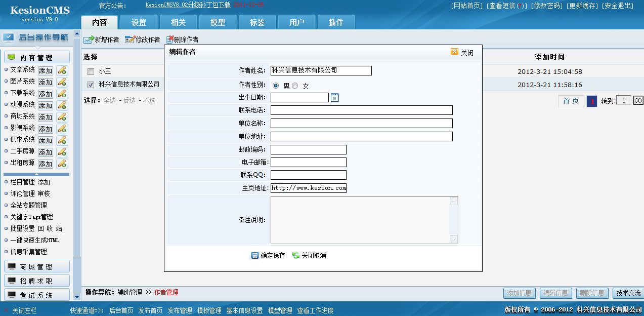The width and height of the screenshot is (644, 316).
Task: Open the calendar picker beside 出生日期
Action: pyautogui.click(x=334, y=98)
